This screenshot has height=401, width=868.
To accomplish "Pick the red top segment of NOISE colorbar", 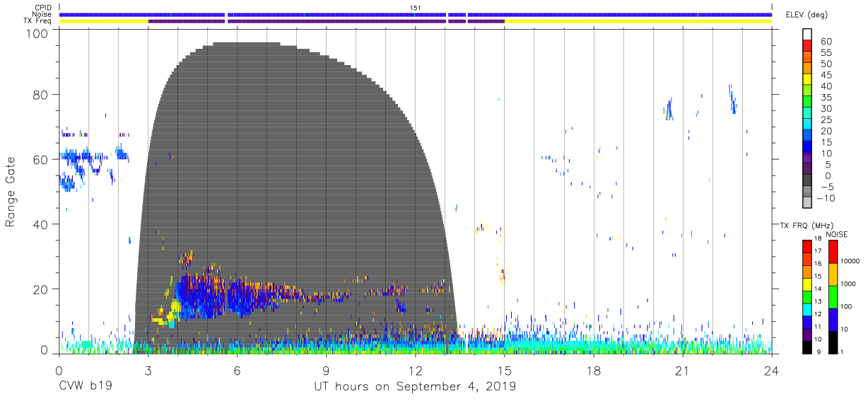I will pyautogui.click(x=833, y=251).
